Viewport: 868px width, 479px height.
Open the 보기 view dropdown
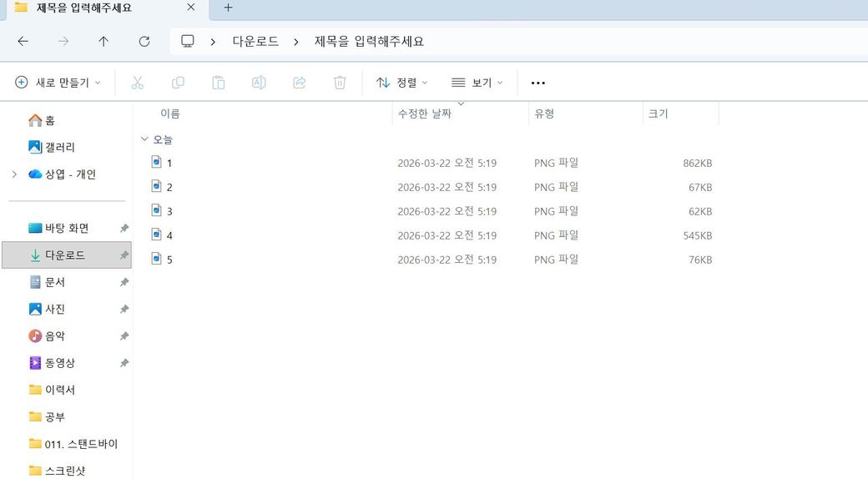click(477, 83)
